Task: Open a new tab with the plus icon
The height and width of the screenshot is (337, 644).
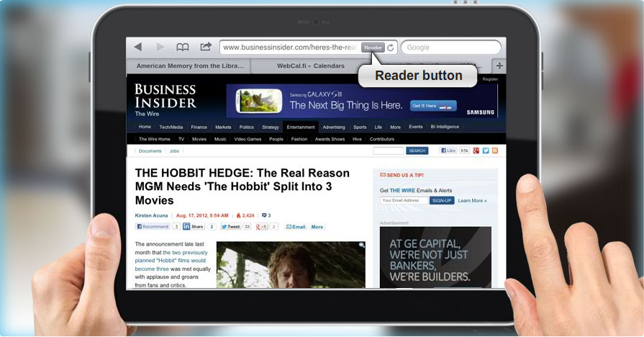Action: 499,66
